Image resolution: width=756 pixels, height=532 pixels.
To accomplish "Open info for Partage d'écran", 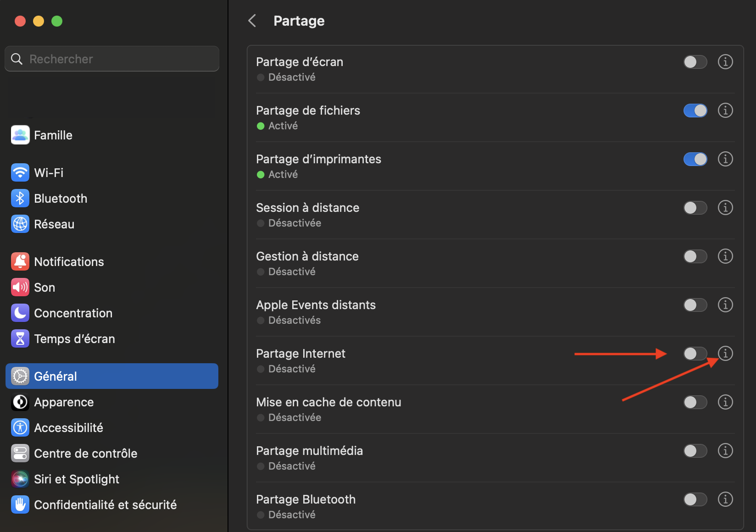I will (x=725, y=62).
